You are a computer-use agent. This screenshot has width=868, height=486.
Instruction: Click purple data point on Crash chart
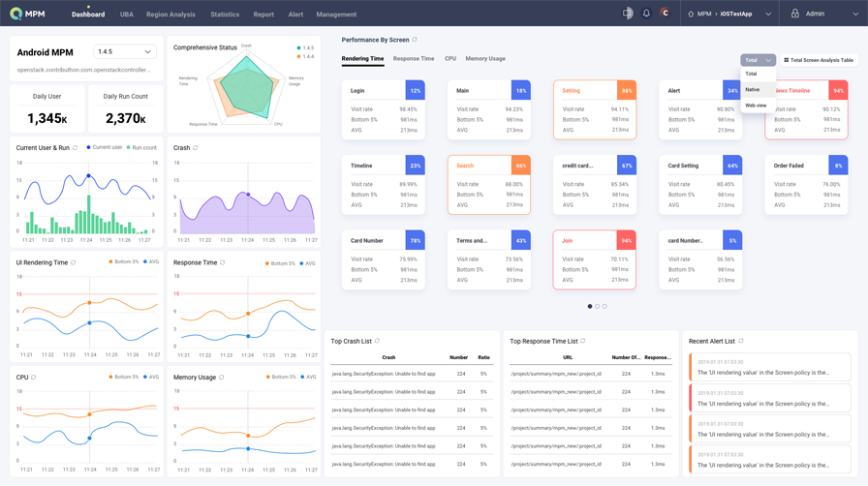[x=248, y=195]
